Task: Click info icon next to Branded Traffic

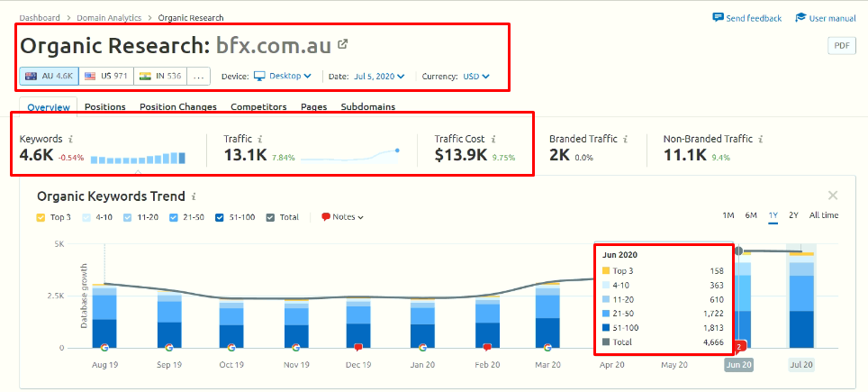Action: [x=626, y=140]
